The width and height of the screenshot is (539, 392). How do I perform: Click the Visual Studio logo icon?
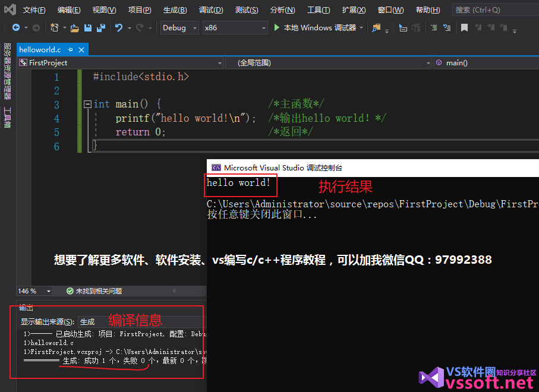coord(10,10)
